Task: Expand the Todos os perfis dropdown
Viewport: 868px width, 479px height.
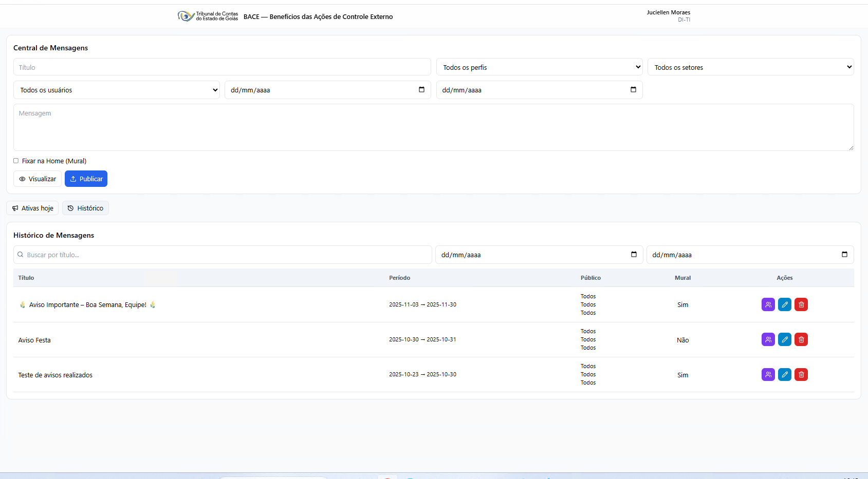Action: (539, 67)
